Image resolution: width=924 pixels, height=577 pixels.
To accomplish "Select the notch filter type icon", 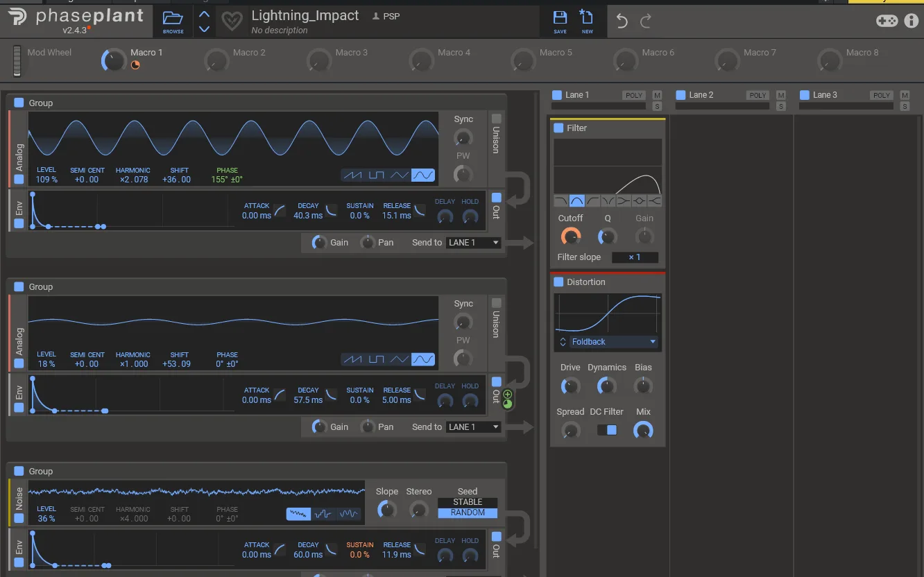I will point(608,201).
